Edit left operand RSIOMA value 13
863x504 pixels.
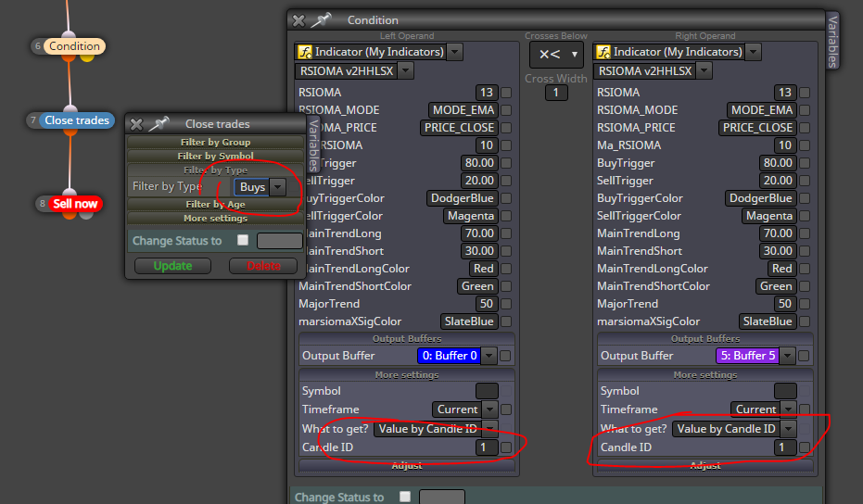click(487, 93)
